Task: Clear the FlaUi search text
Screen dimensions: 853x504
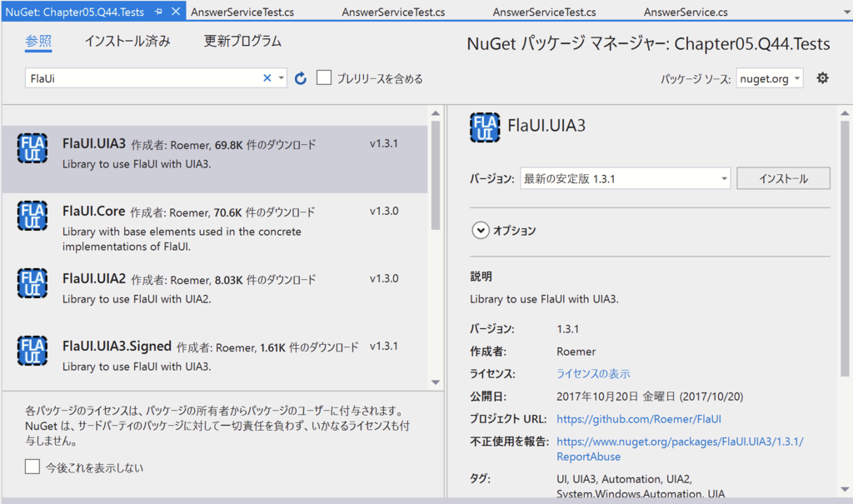Action: 267,77
